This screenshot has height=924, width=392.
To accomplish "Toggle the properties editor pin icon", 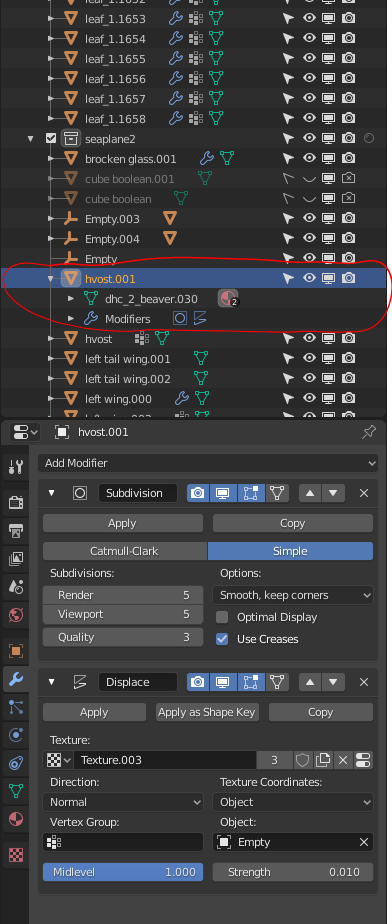I will 368,433.
